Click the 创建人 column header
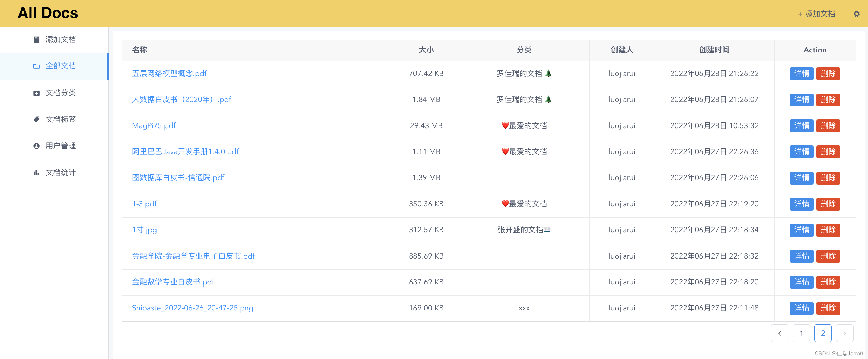868x359 pixels. [x=622, y=50]
